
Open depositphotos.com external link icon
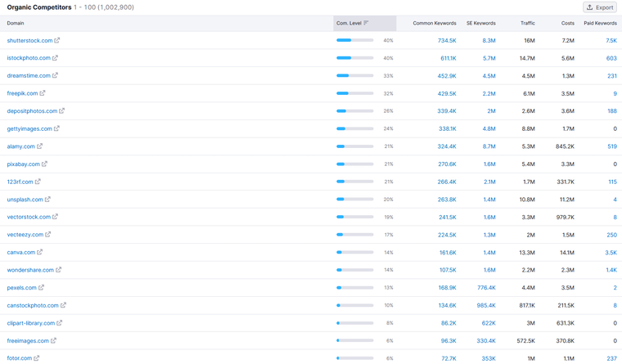[x=62, y=111]
